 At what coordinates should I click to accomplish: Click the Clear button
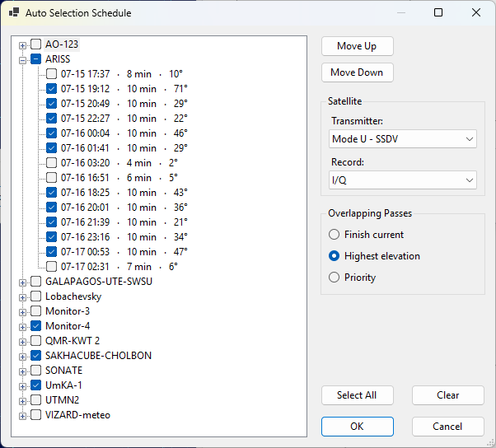pos(448,395)
